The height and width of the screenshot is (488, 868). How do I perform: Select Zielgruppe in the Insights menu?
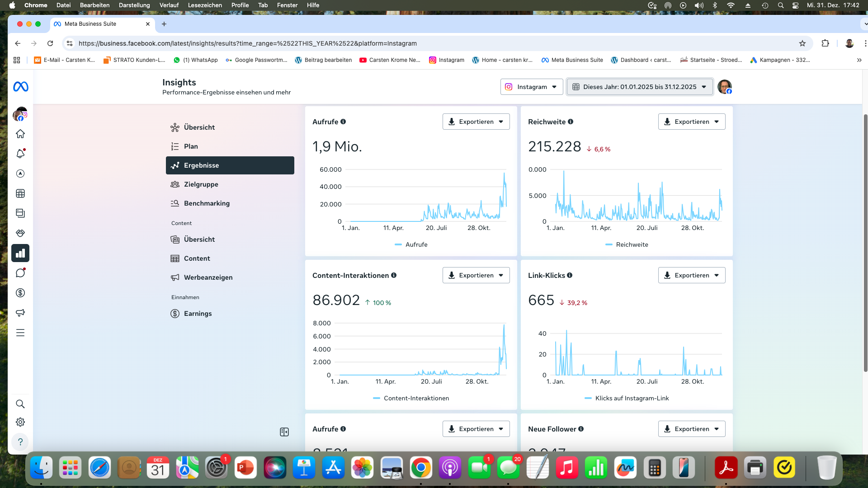pos(201,184)
